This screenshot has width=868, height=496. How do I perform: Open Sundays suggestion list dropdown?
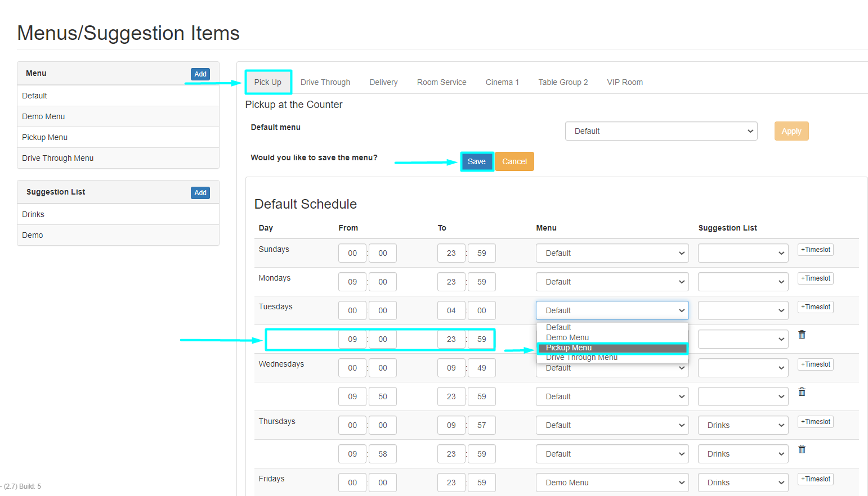743,253
